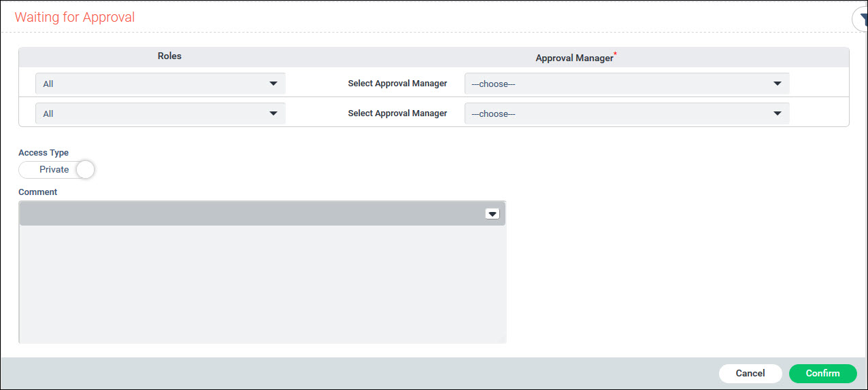The image size is (868, 390).
Task: Click the Roles column header
Action: point(169,56)
